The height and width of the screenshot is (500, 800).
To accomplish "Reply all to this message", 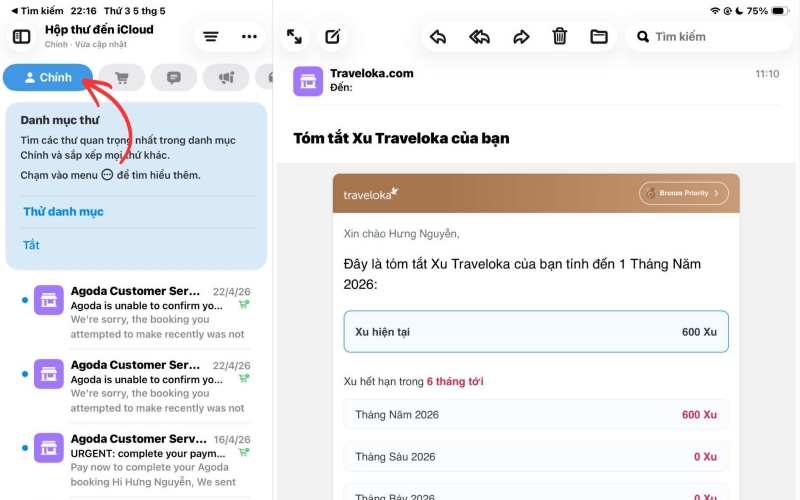I will pyautogui.click(x=479, y=37).
